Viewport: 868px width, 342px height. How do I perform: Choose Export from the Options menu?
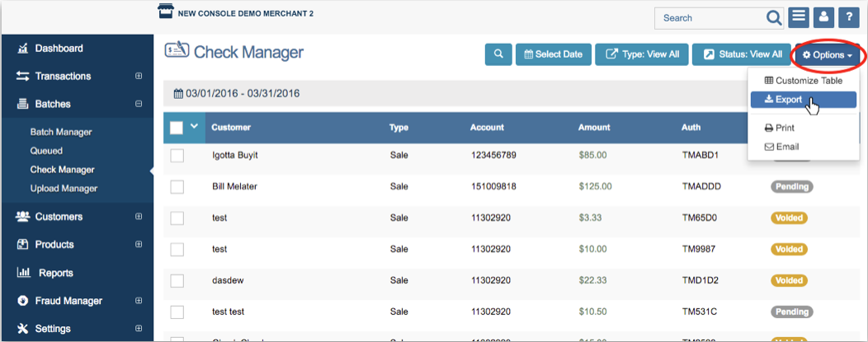click(789, 100)
